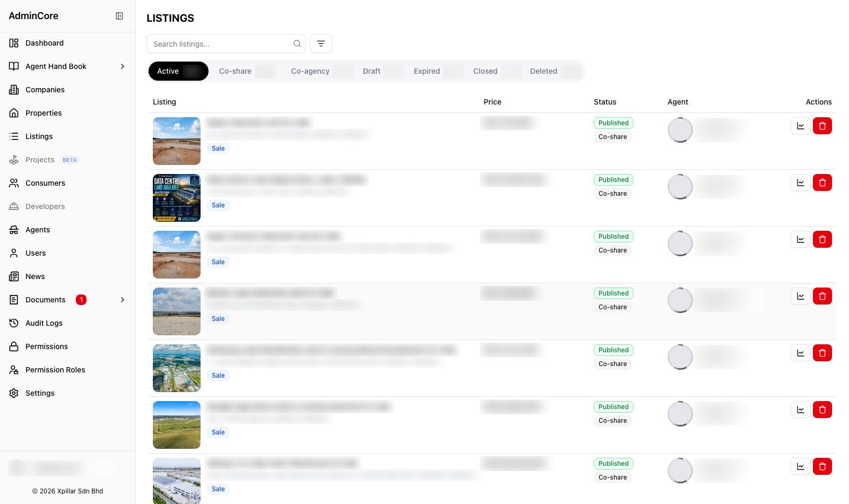Open Settings gear icon
The height and width of the screenshot is (504, 849).
tap(14, 393)
